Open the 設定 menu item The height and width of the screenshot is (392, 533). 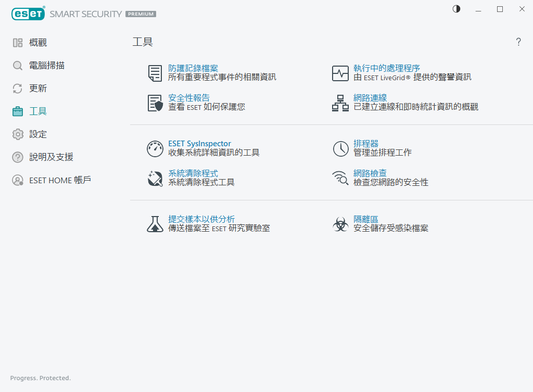(x=38, y=134)
